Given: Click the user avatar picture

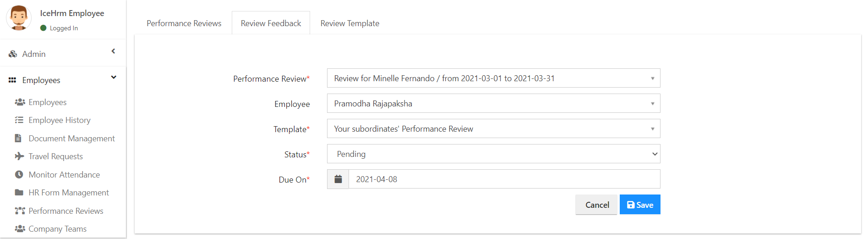Looking at the screenshot, I should (19, 18).
